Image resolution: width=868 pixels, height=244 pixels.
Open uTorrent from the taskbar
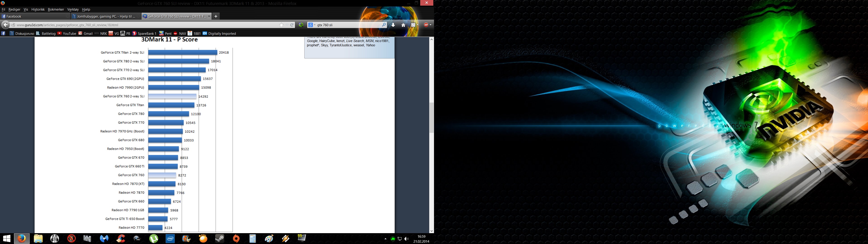tap(154, 239)
